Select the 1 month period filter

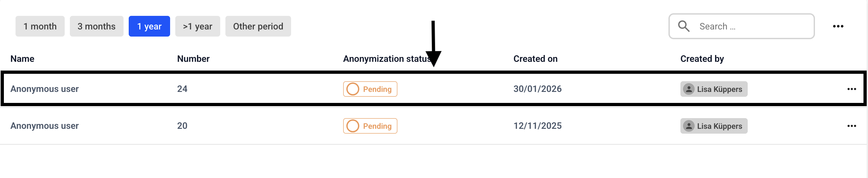[x=40, y=26]
